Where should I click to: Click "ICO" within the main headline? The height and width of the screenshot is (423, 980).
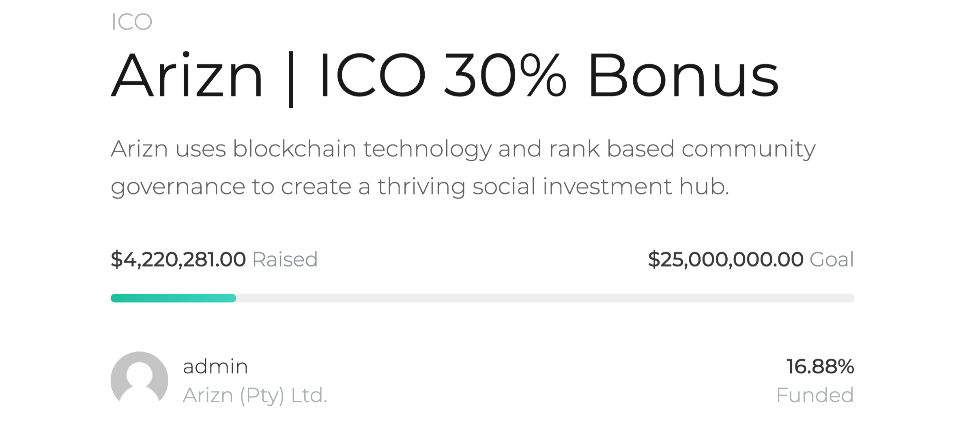tap(372, 76)
